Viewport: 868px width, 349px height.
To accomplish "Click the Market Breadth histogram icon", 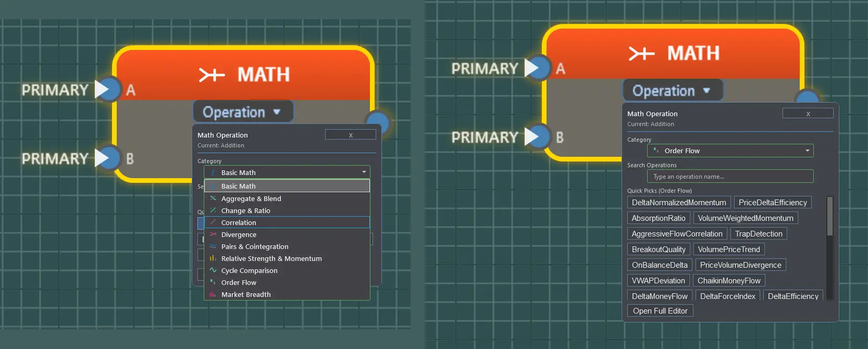I will tap(213, 294).
